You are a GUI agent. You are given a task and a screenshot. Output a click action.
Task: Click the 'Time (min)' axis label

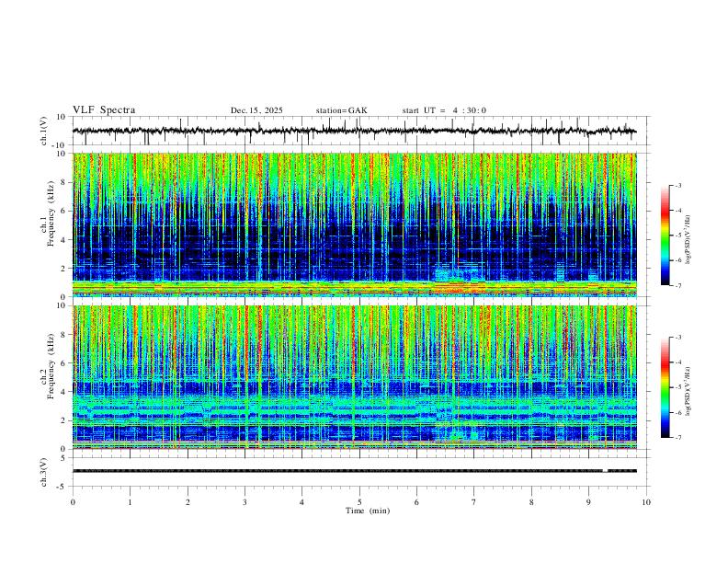368,511
